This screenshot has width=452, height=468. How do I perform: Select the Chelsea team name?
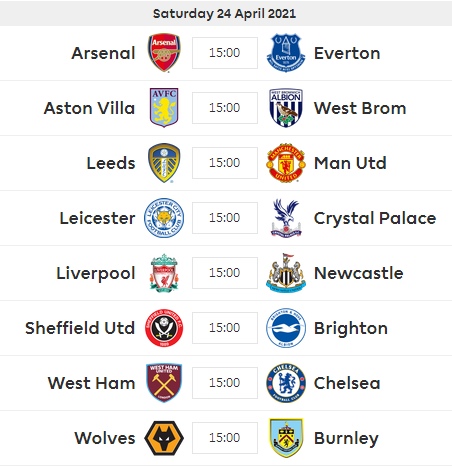click(x=347, y=383)
